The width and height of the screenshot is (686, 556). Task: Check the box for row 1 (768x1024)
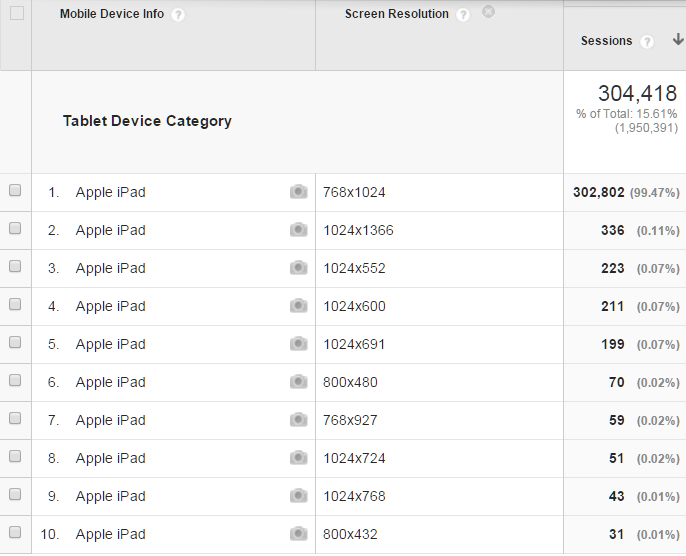(x=15, y=190)
